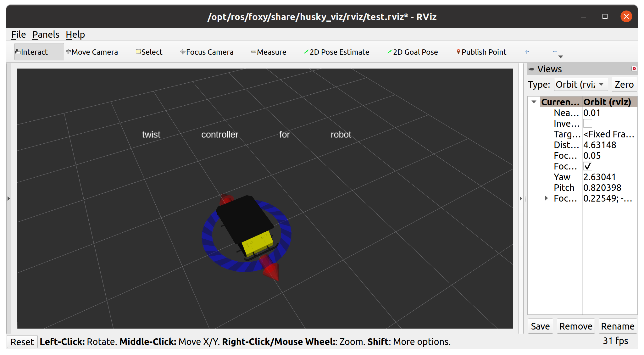
Task: Activate the Publish Point tool
Action: [481, 52]
